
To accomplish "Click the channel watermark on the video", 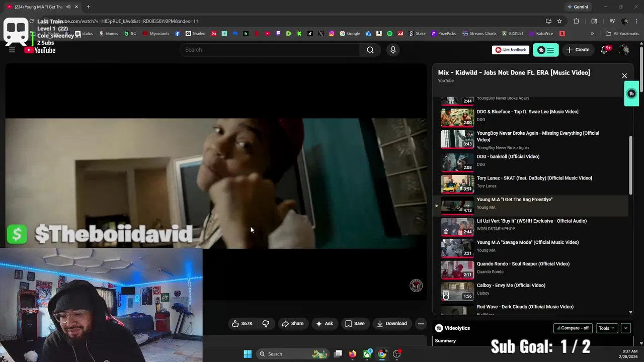I will [x=416, y=286].
